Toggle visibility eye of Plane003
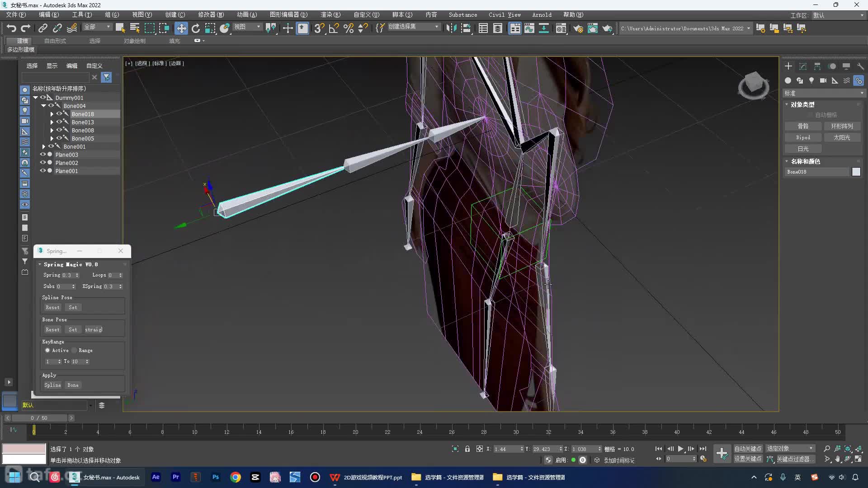The width and height of the screenshot is (868, 488). (x=42, y=155)
